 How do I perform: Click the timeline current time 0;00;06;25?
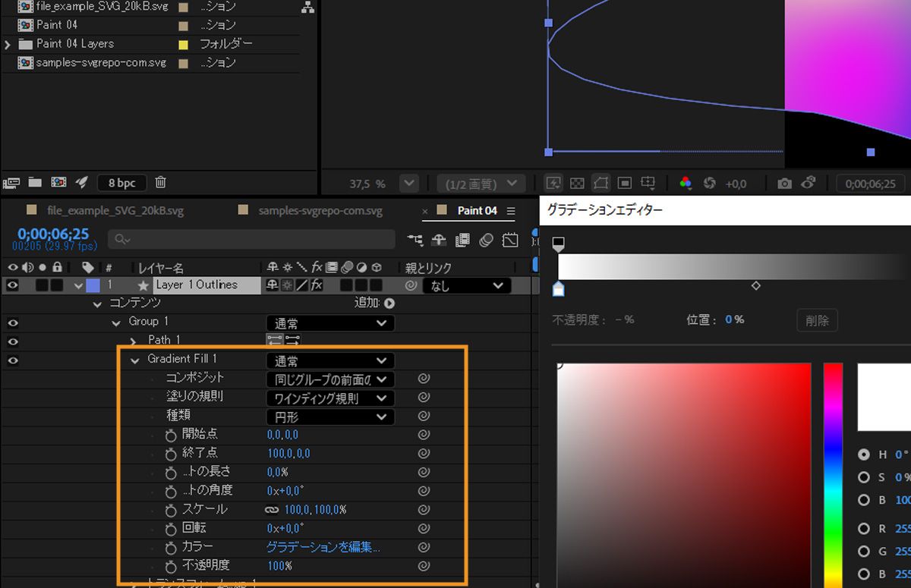[x=53, y=234]
